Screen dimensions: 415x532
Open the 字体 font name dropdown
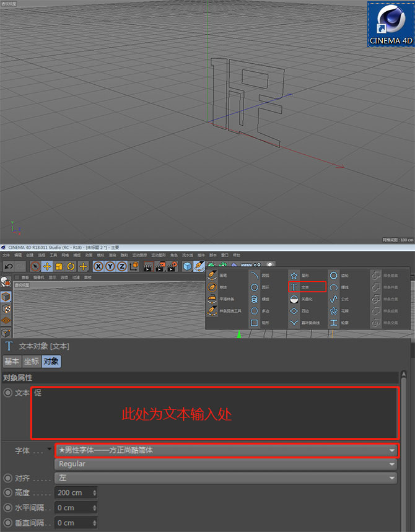click(x=226, y=450)
